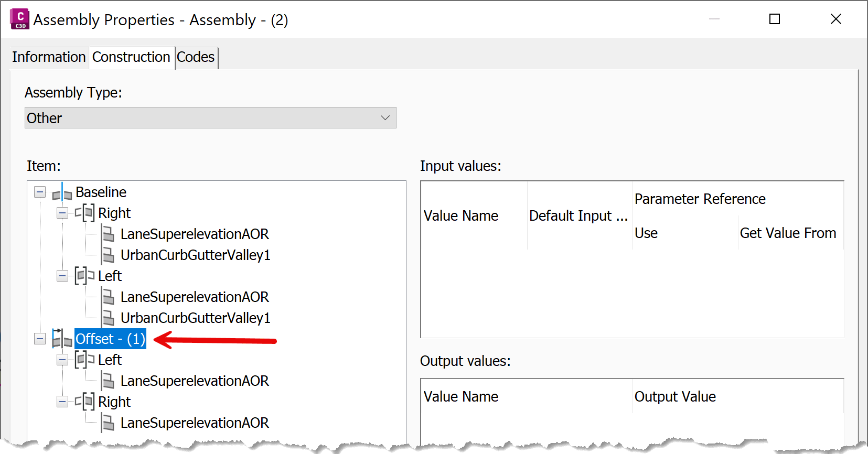868x454 pixels.
Task: Collapse the Offset - (1) tree node
Action: click(40, 339)
